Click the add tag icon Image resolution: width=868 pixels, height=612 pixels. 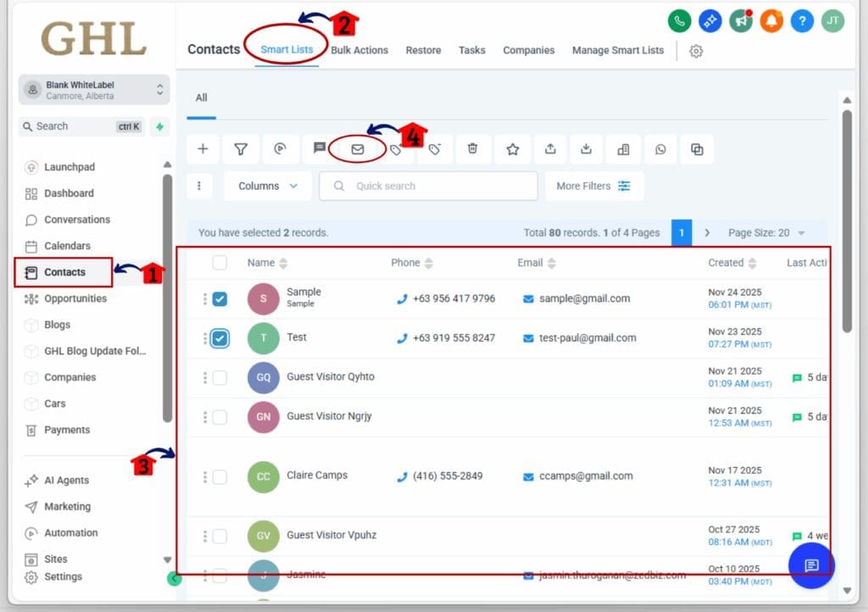tap(395, 148)
